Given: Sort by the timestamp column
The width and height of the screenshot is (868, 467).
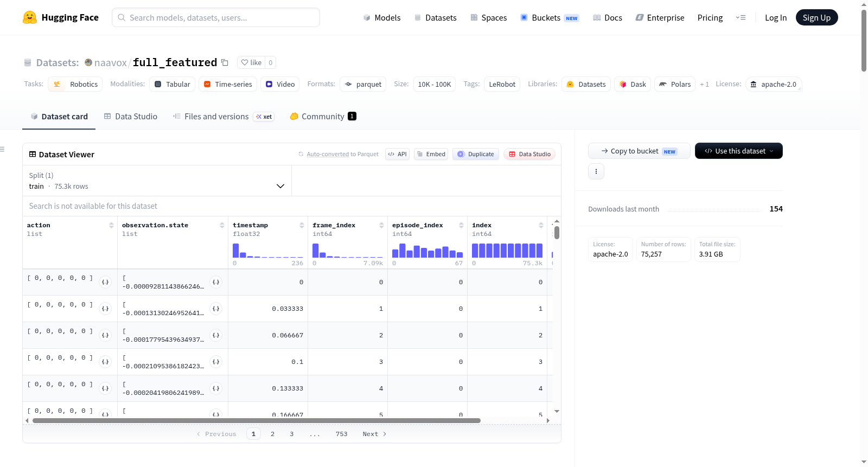Looking at the screenshot, I should point(302,225).
